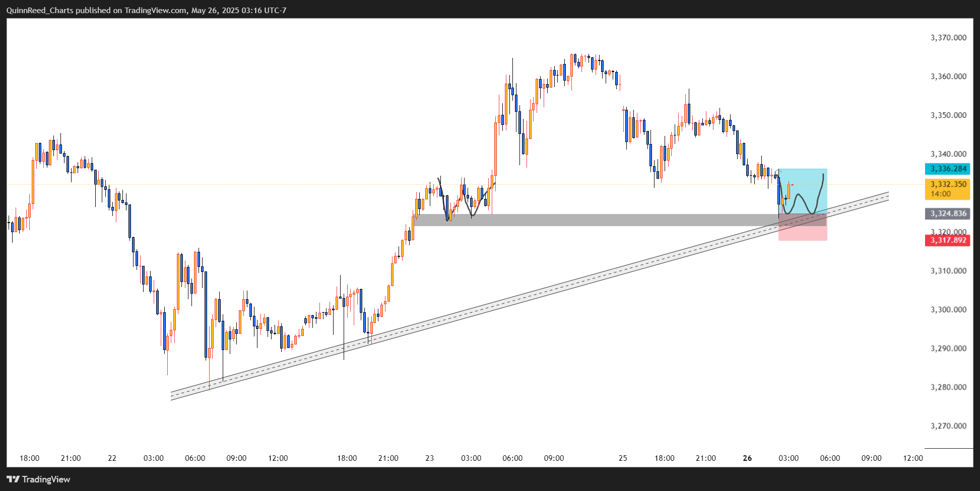Click the 3,310.000 price axis label
The image size is (980, 491).
coord(948,271)
